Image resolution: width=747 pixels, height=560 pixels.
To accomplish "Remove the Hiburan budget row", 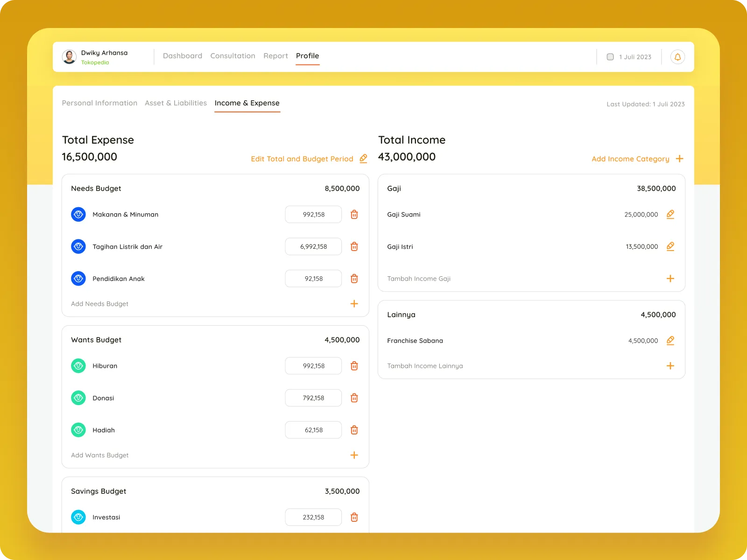I will coord(354,366).
